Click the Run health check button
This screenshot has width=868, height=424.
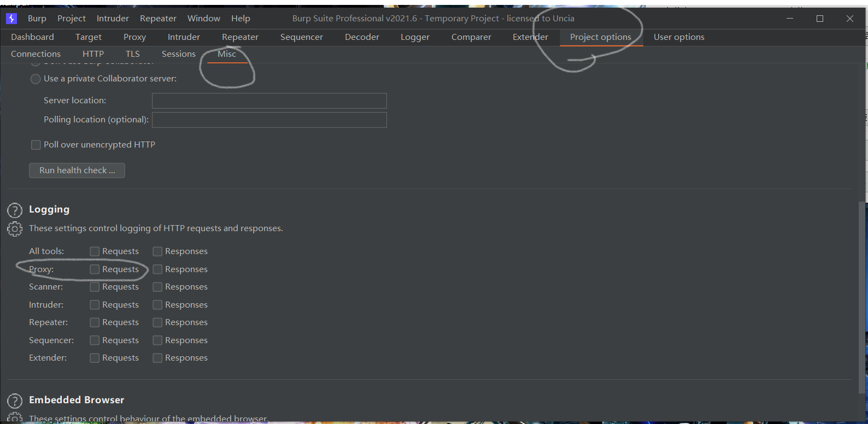(x=77, y=170)
